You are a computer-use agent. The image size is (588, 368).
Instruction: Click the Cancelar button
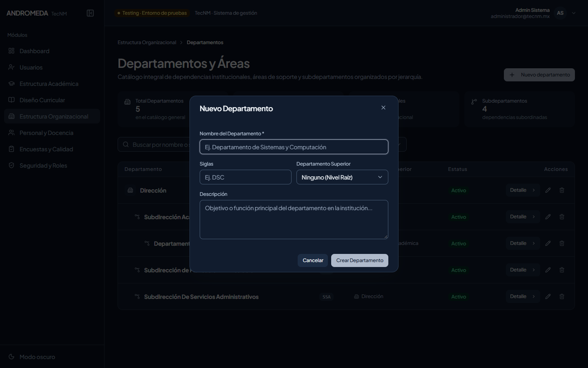pos(313,260)
